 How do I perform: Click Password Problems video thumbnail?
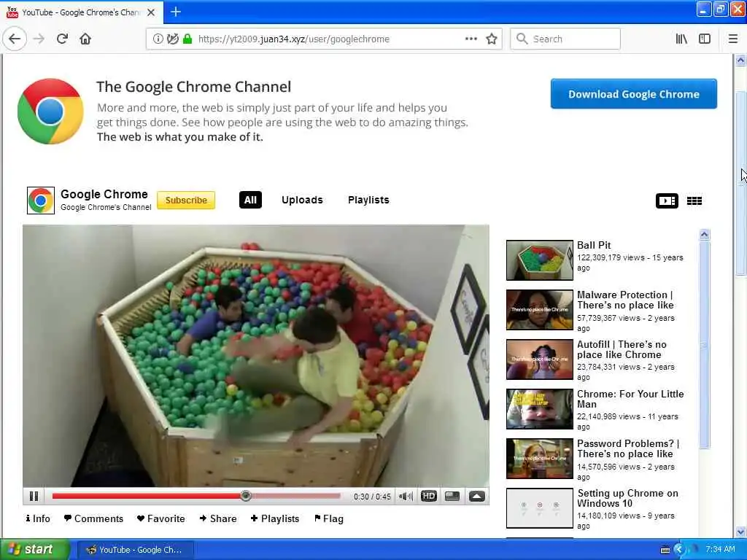click(x=539, y=458)
